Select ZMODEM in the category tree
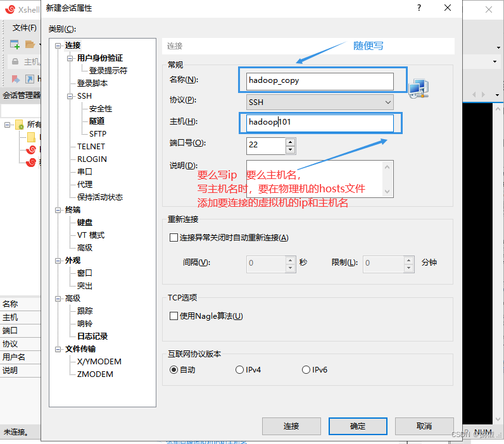 pyautogui.click(x=95, y=374)
